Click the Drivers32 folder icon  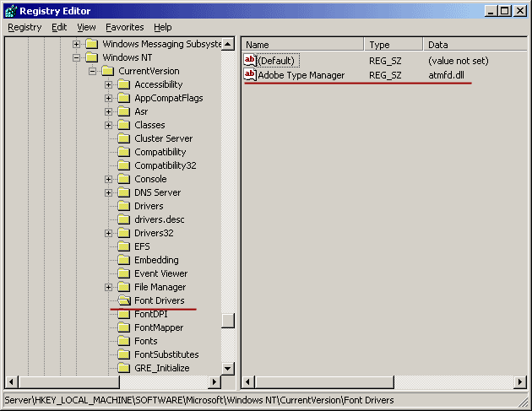124,233
